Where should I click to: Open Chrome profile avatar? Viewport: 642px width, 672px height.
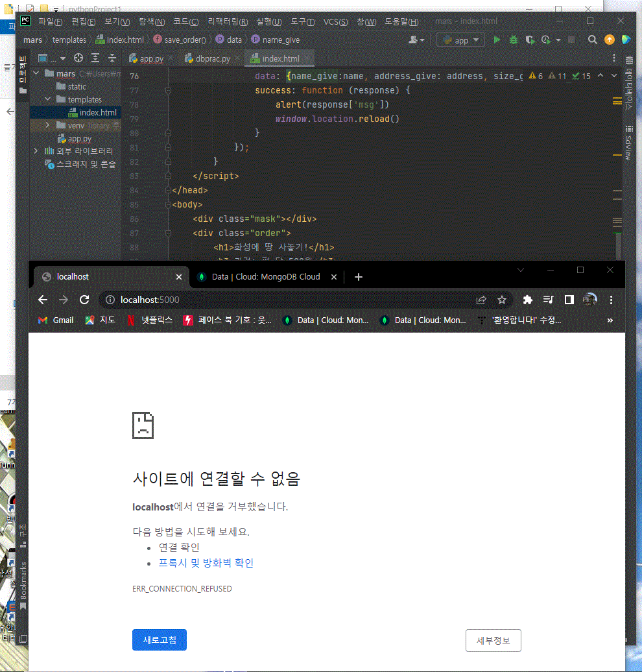pos(589,300)
